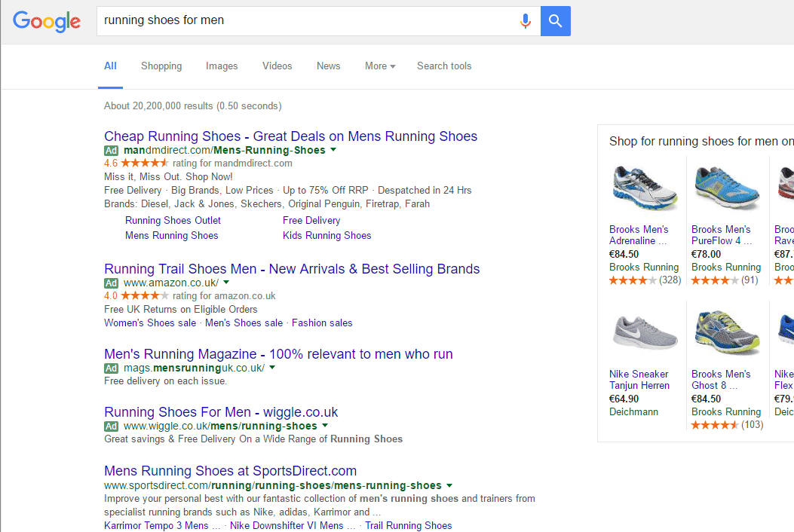The image size is (794, 532).
Task: Click the results count text About 20,200,000 results
Action: point(192,105)
